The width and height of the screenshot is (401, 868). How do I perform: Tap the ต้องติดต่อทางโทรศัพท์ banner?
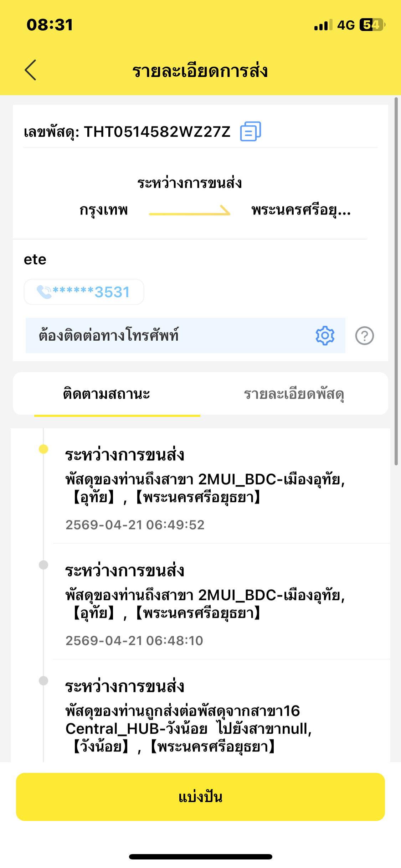[185, 336]
